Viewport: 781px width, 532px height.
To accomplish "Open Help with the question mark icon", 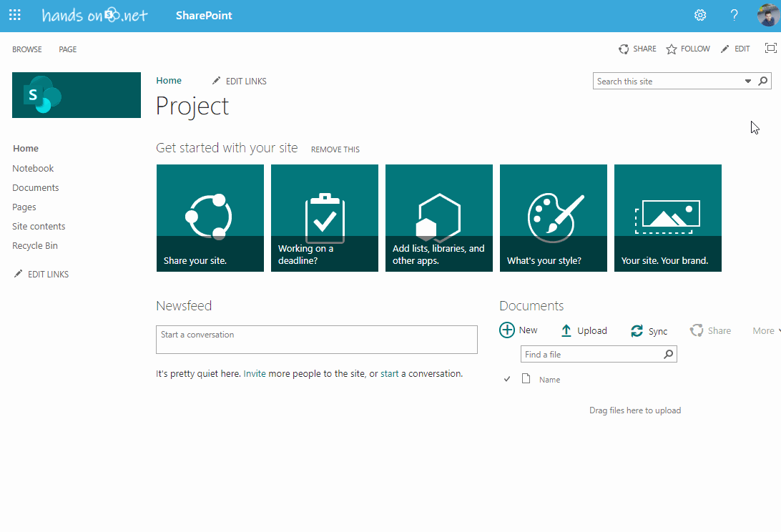I will point(734,14).
